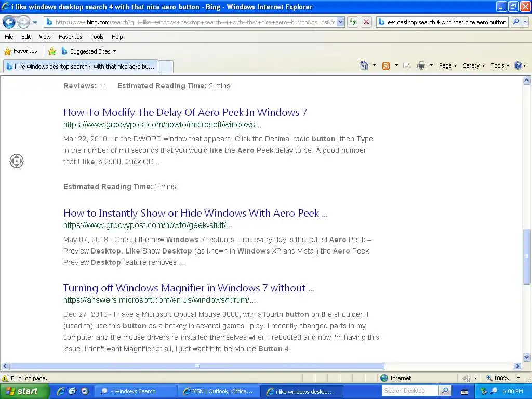Expand the zoom level dropdown arrow
The image size is (532, 399).
[x=518, y=378]
